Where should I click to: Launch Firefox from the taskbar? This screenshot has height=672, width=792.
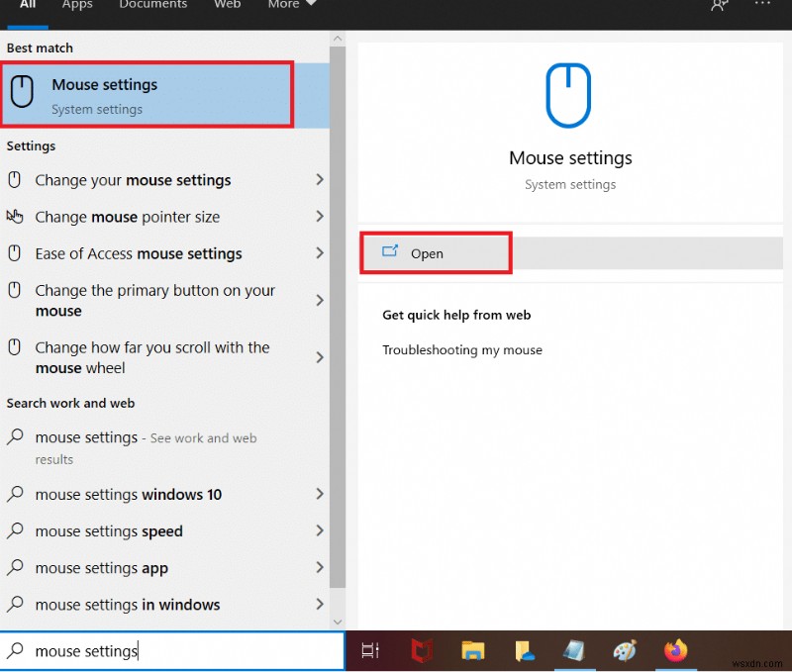click(677, 651)
